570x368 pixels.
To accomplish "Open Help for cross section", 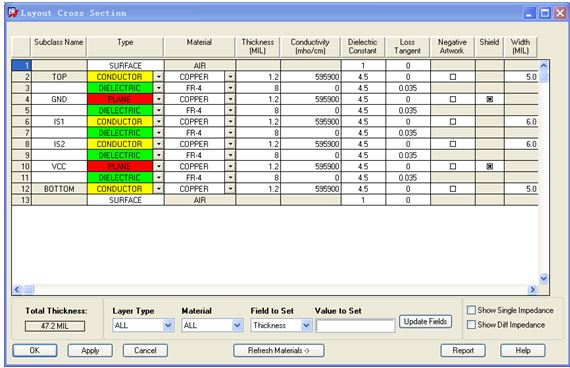I will point(523,351).
